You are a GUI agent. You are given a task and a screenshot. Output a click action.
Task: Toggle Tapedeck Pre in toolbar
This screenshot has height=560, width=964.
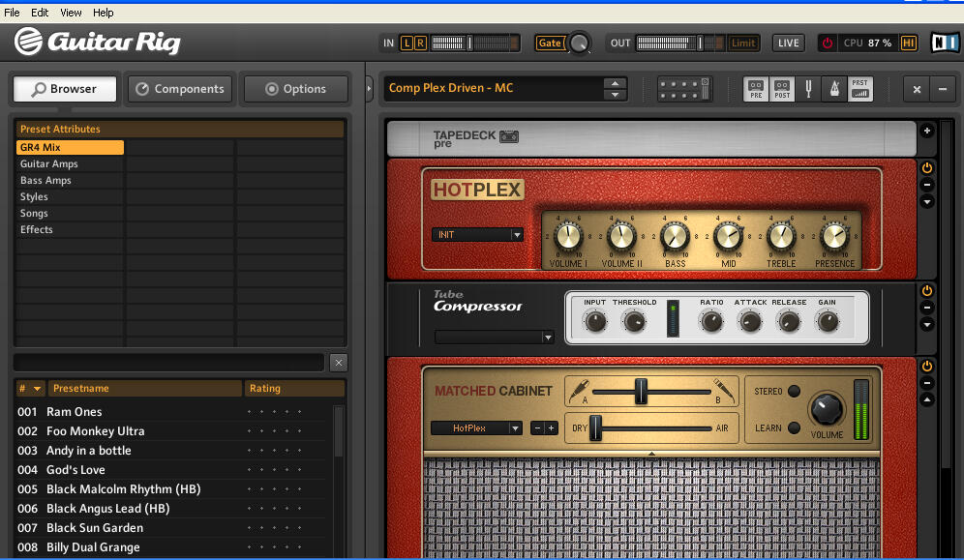756,89
